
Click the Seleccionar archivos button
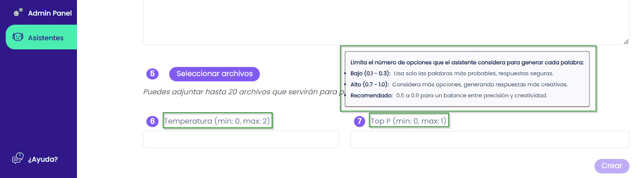pyautogui.click(x=215, y=74)
